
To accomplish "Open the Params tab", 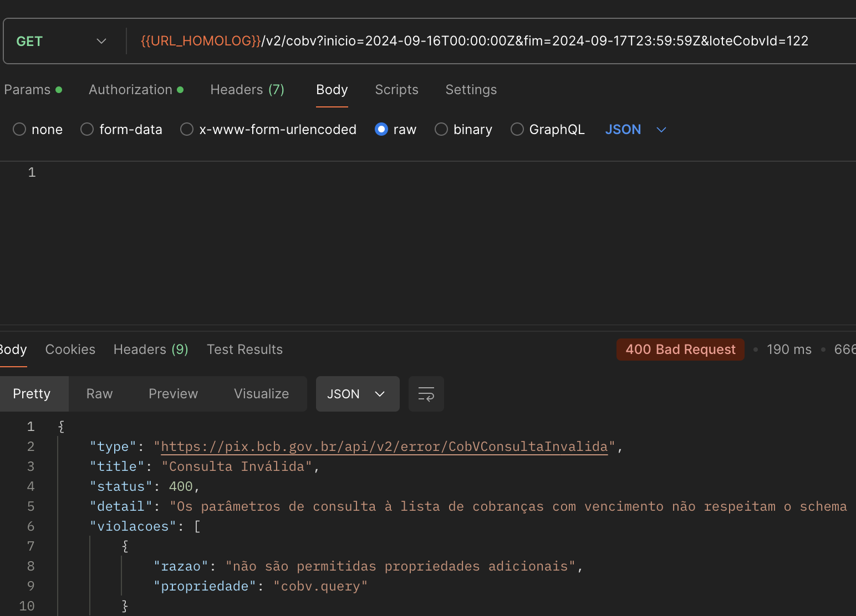I will click(x=33, y=90).
